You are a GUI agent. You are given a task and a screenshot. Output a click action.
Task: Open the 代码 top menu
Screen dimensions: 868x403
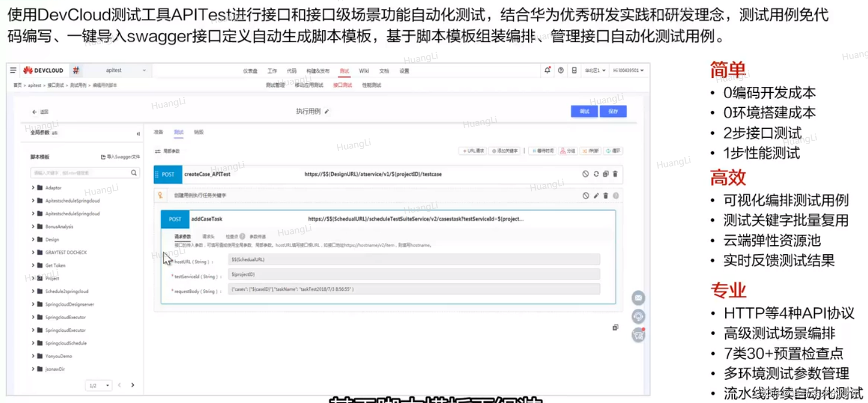pyautogui.click(x=292, y=71)
